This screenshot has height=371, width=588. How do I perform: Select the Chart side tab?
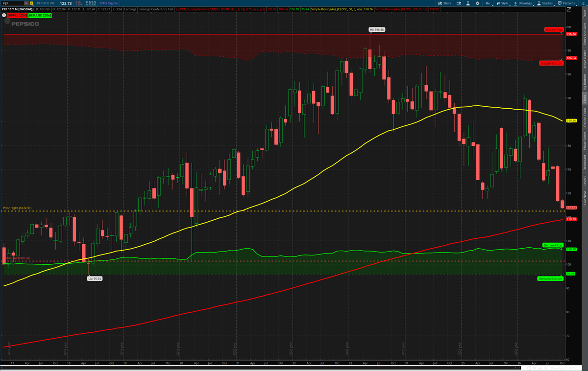(584, 99)
